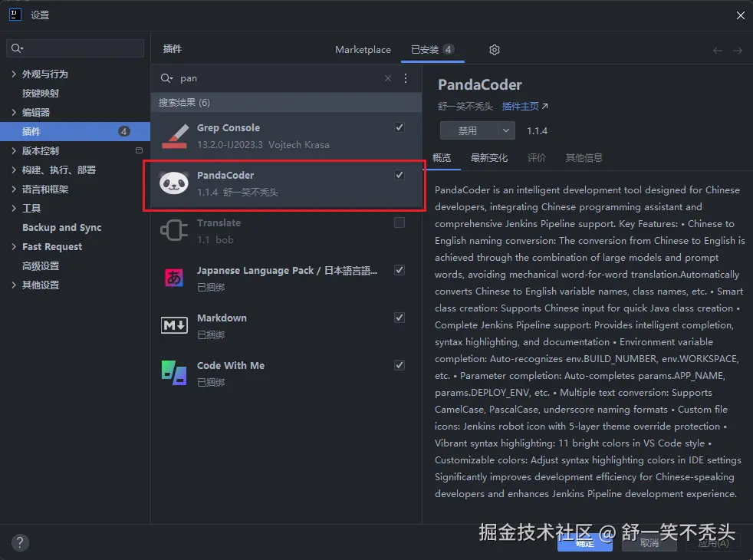The image size is (753, 560).
Task: Expand the 语言和框架 settings group
Action: [14, 189]
